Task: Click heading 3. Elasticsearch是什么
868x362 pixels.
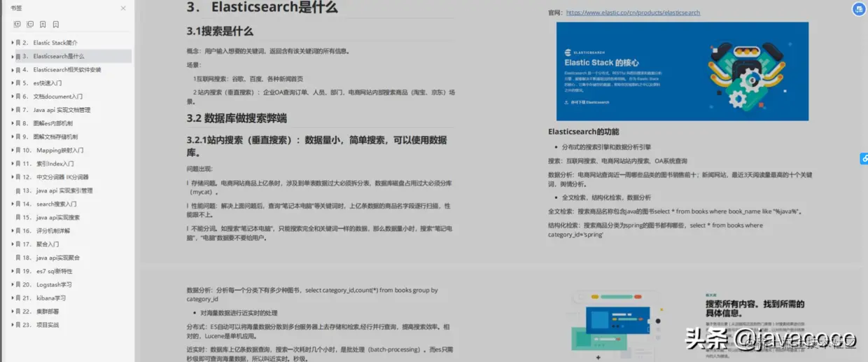Action: [262, 8]
